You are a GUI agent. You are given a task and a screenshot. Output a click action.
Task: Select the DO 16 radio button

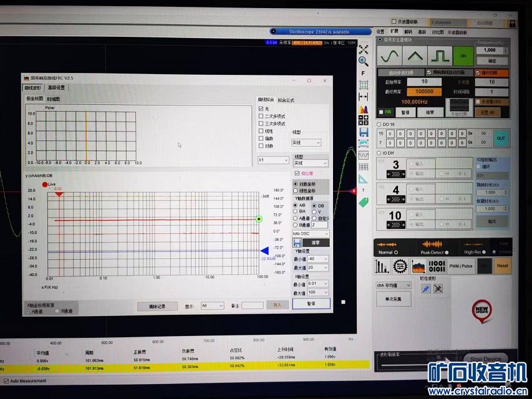pos(379,125)
